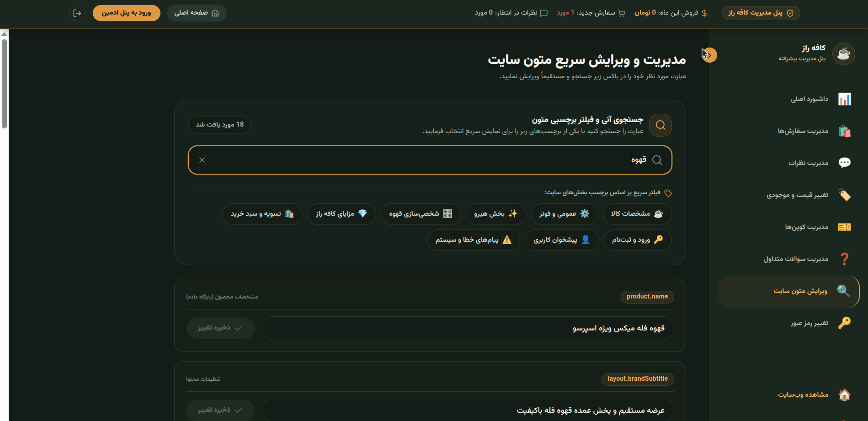Click the layout.brandSubtitle key label

coord(638,379)
